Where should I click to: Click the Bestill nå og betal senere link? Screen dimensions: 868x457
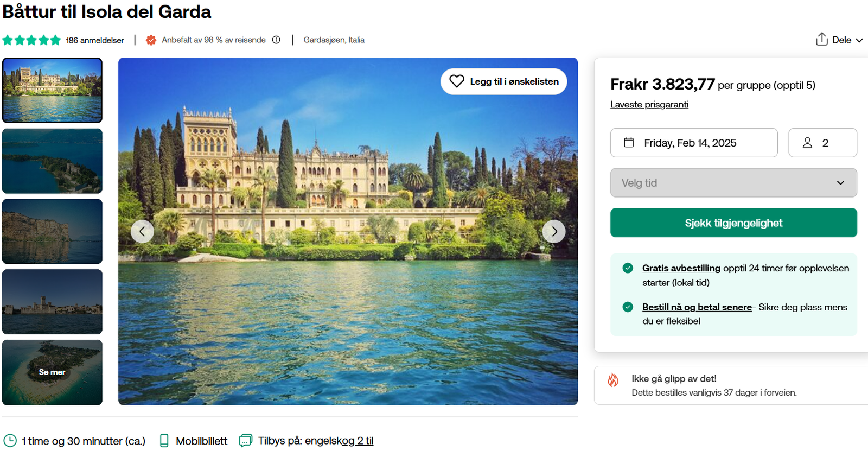[x=697, y=307]
